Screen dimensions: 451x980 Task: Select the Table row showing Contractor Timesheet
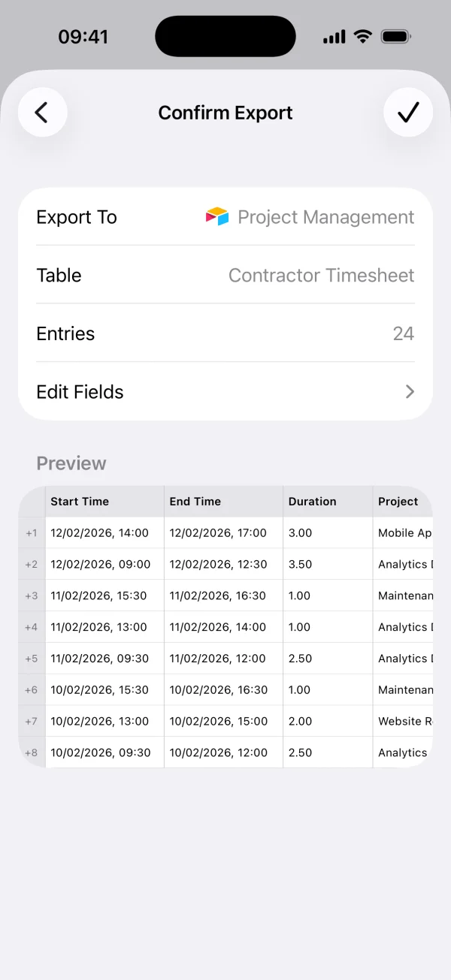[x=225, y=275]
